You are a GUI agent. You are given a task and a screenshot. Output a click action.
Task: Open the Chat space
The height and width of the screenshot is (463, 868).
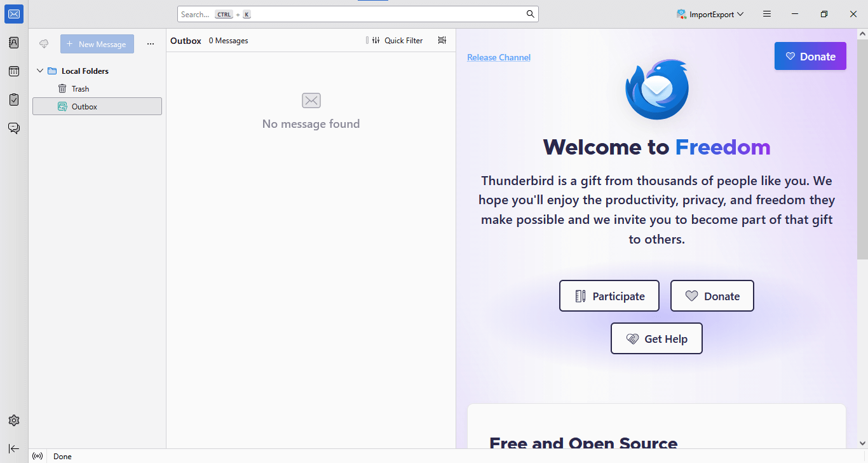click(14, 128)
